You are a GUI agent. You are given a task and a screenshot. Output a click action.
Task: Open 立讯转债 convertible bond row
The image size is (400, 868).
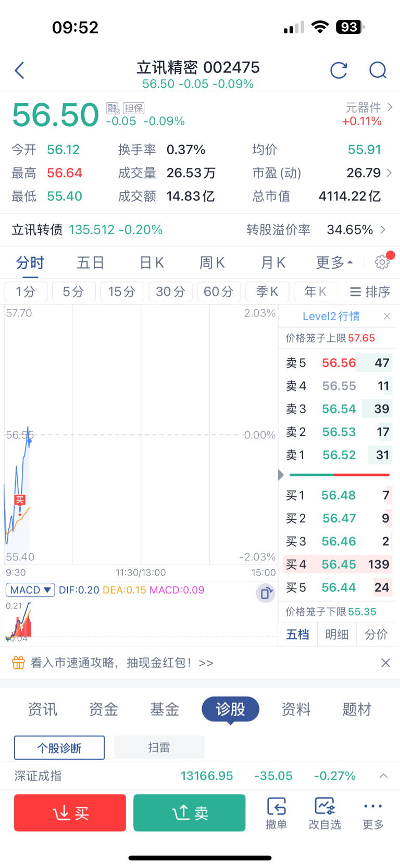point(200,229)
